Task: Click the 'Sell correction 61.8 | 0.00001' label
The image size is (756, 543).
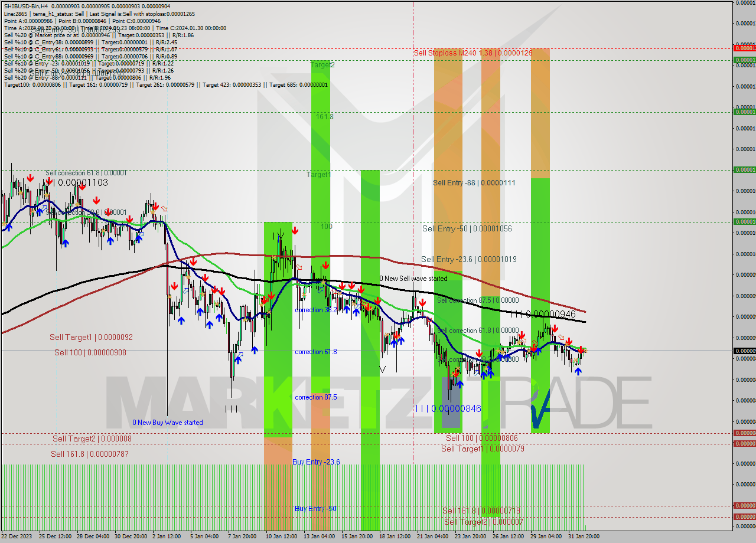Action: coord(86,173)
